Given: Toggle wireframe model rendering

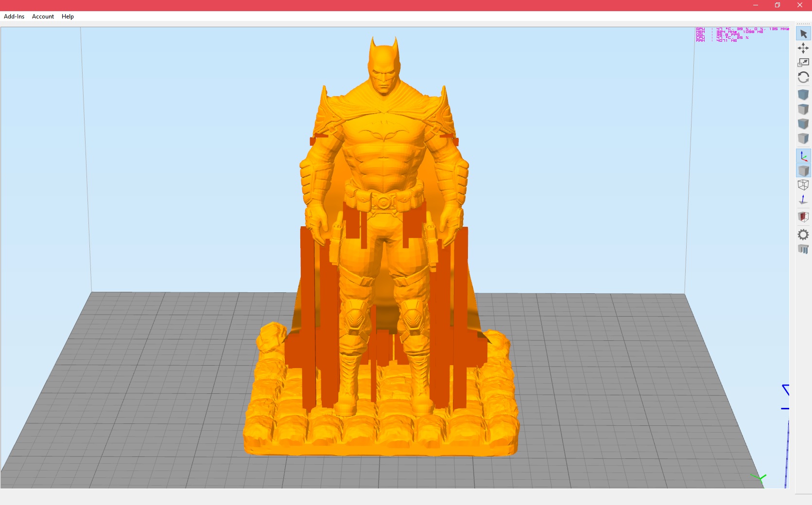Looking at the screenshot, I should (803, 185).
